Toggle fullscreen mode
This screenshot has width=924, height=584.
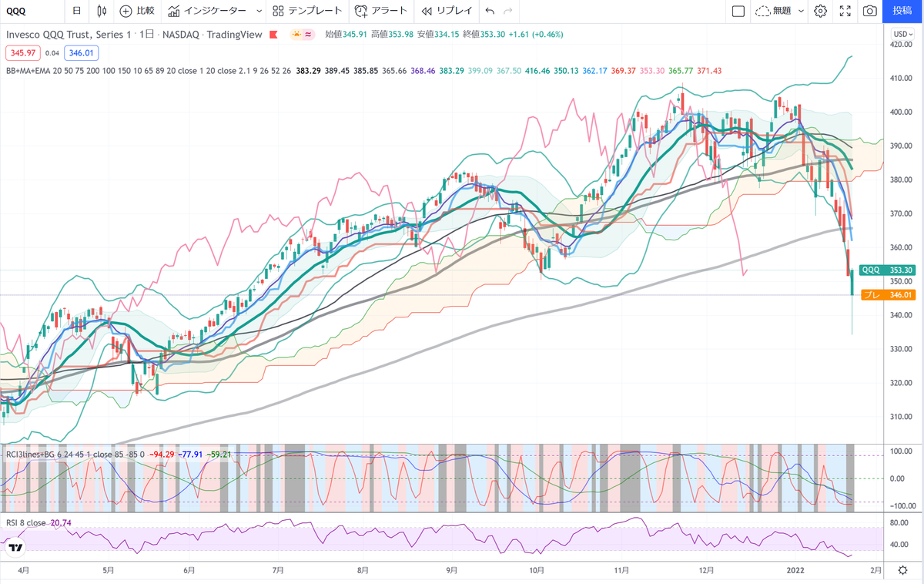(845, 11)
